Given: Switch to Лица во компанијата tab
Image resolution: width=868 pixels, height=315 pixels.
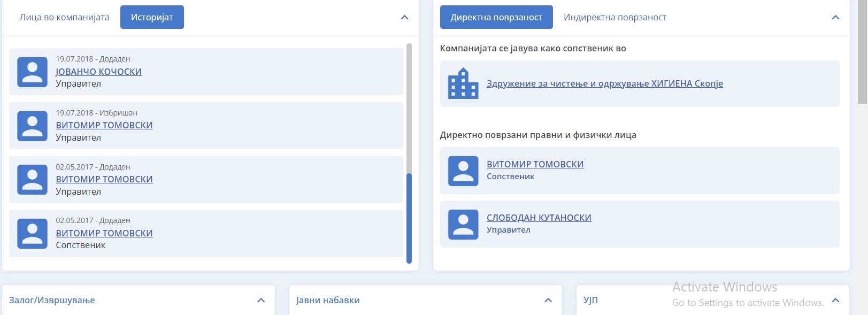Looking at the screenshot, I should click(64, 18).
